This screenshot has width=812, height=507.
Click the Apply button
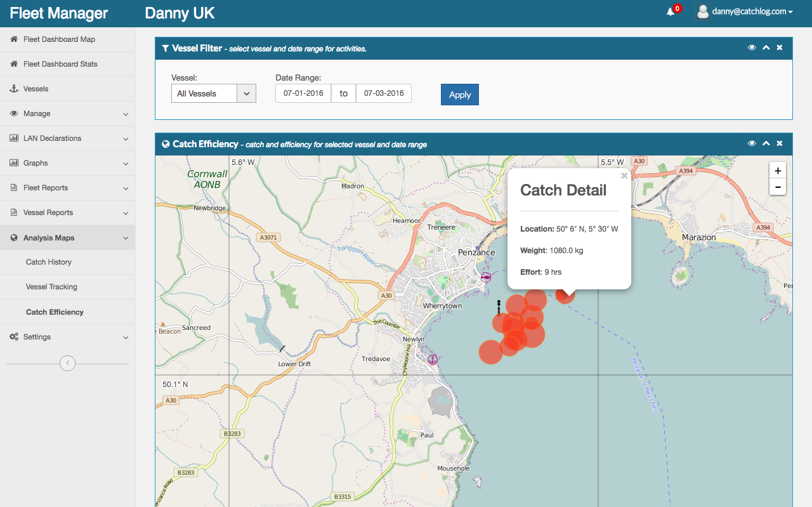[460, 95]
